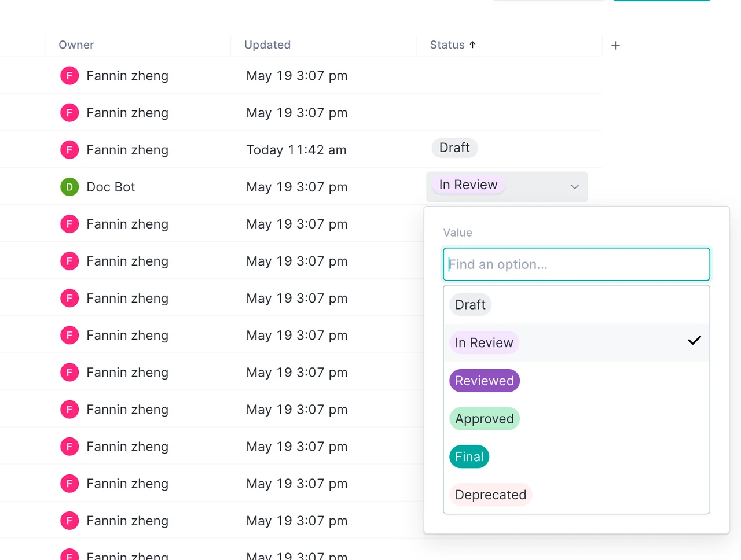The height and width of the screenshot is (560, 741).
Task: Choose the purple Reviewed status option
Action: (x=485, y=381)
